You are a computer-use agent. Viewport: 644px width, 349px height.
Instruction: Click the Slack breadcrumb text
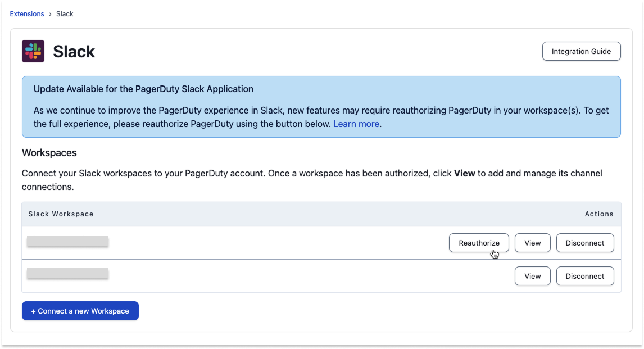pos(65,14)
